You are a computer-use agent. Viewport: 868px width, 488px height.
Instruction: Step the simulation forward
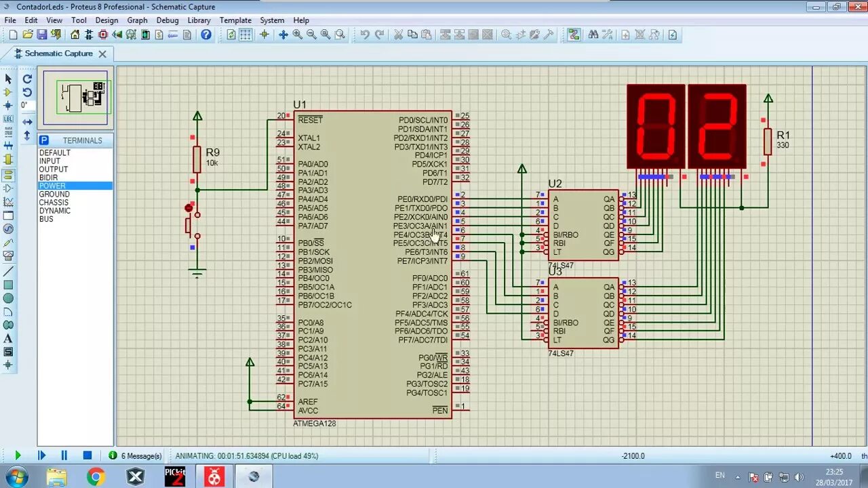point(41,456)
